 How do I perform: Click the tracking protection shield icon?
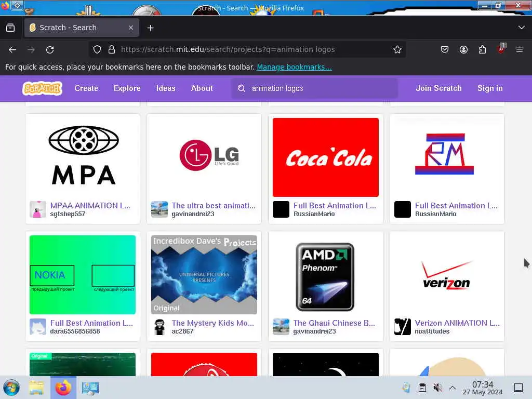tap(97, 49)
